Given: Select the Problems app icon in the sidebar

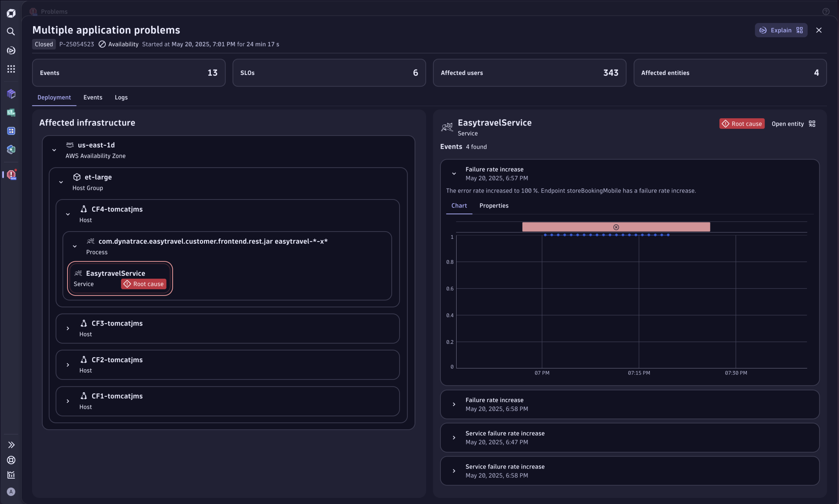Looking at the screenshot, I should 11,175.
